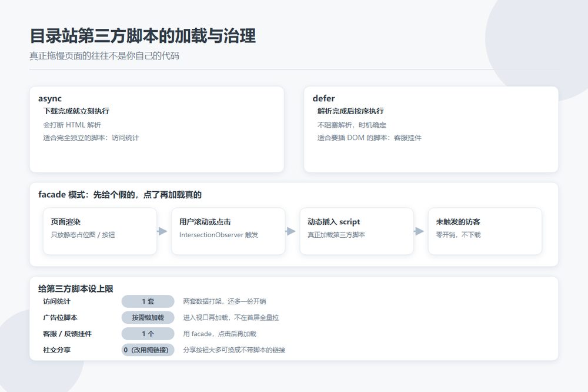Click the 按需懒加载 pill badge
The image size is (588, 392).
(x=148, y=318)
